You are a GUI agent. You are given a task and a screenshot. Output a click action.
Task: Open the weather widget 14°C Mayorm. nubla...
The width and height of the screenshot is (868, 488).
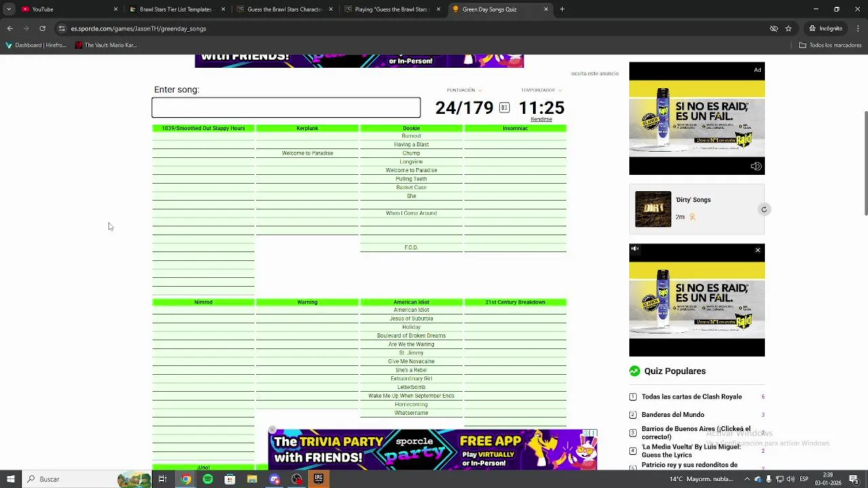(x=701, y=479)
